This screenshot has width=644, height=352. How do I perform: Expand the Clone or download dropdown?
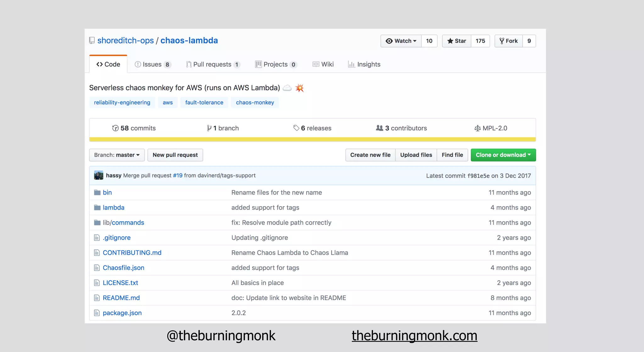point(503,155)
